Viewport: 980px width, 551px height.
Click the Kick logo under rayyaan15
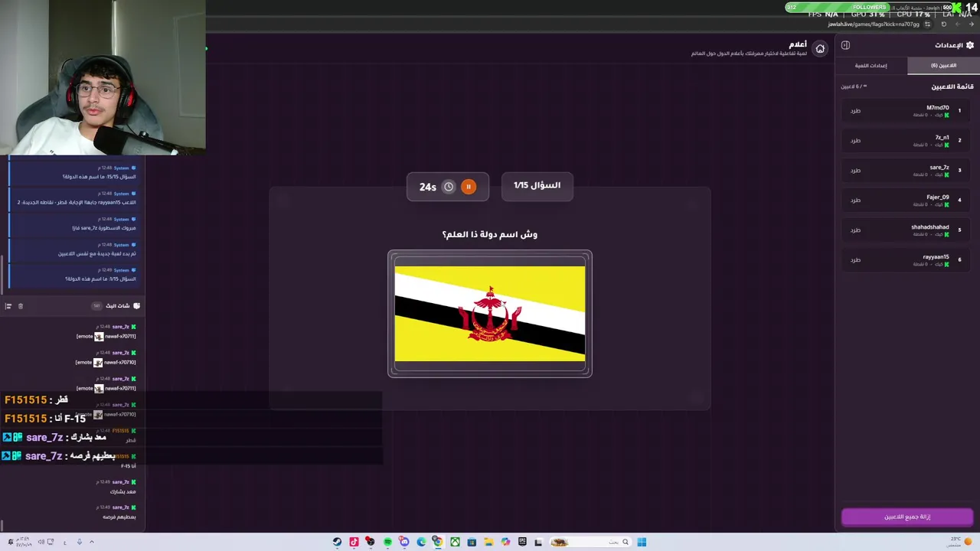click(x=946, y=265)
